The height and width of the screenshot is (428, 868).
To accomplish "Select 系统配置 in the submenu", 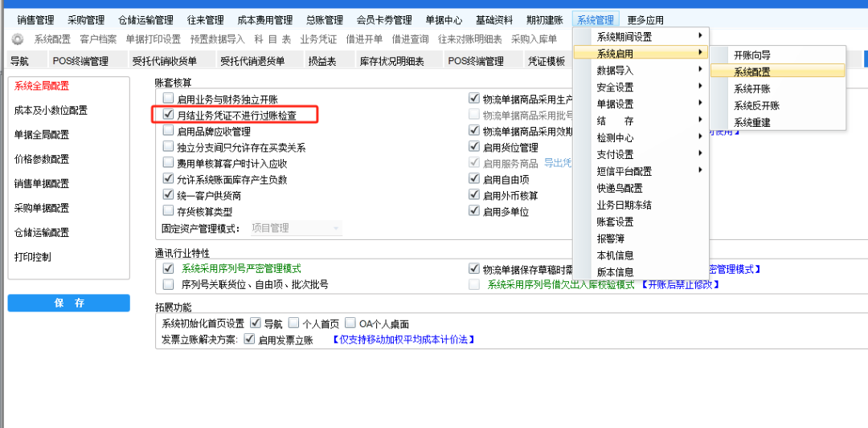I will pos(752,71).
